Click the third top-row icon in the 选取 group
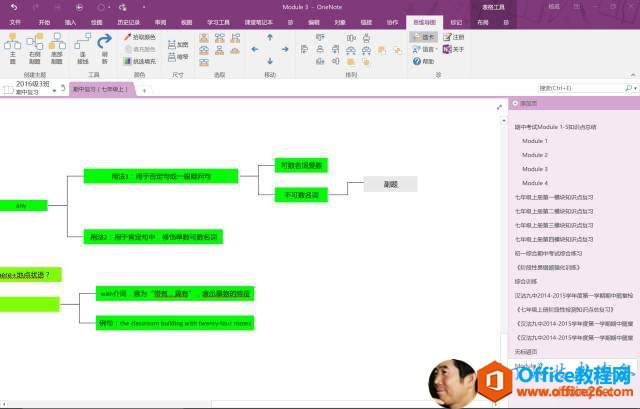640x409 pixels. coord(235,38)
